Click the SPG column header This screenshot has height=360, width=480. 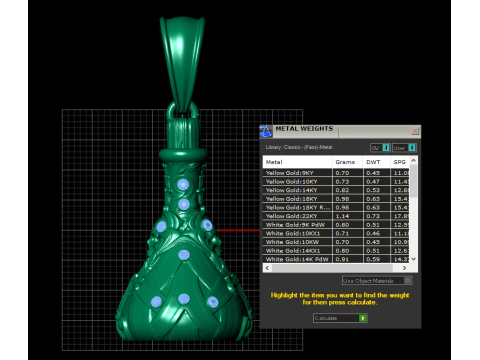pyautogui.click(x=400, y=162)
